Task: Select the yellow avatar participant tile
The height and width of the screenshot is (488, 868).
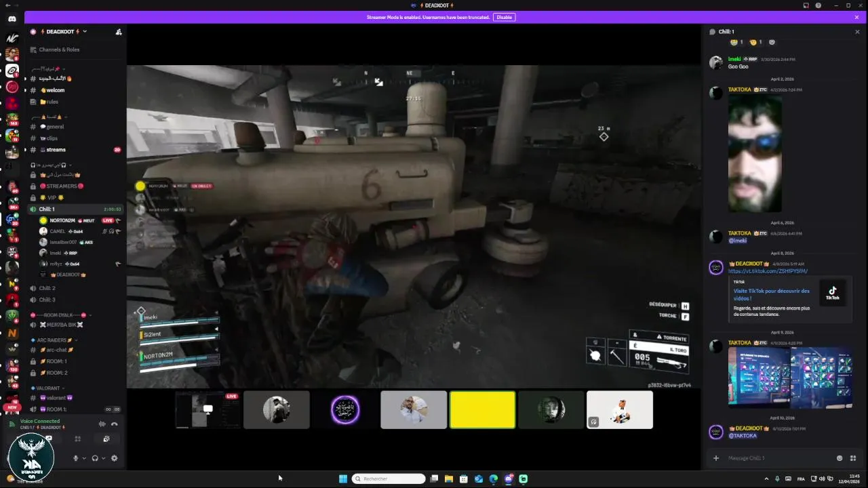Action: pyautogui.click(x=482, y=409)
